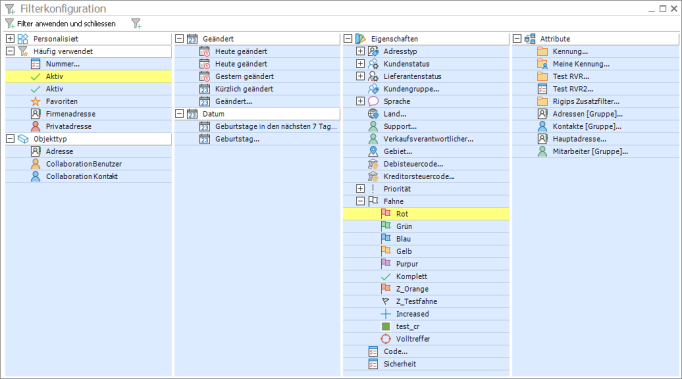Select the Blau blue flag filter

[426, 239]
